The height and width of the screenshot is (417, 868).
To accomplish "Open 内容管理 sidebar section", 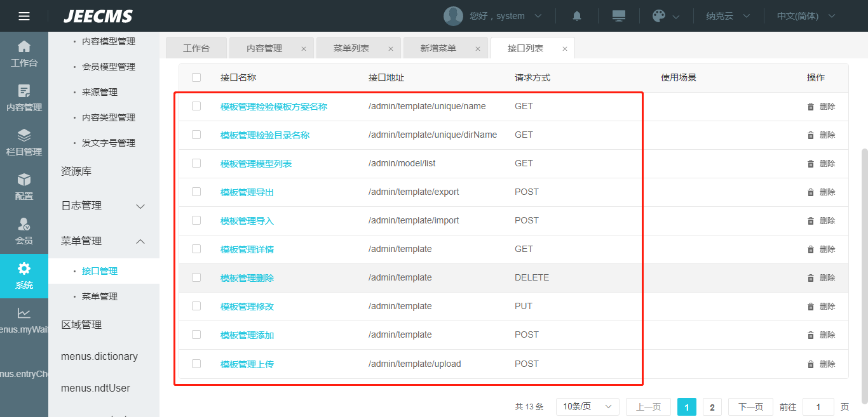I will [24, 98].
